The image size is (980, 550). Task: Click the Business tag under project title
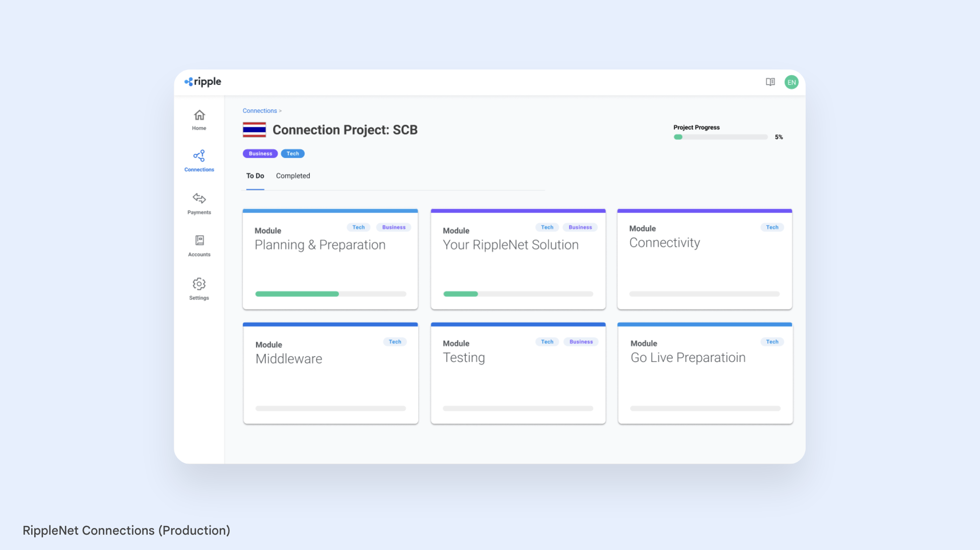tap(260, 153)
